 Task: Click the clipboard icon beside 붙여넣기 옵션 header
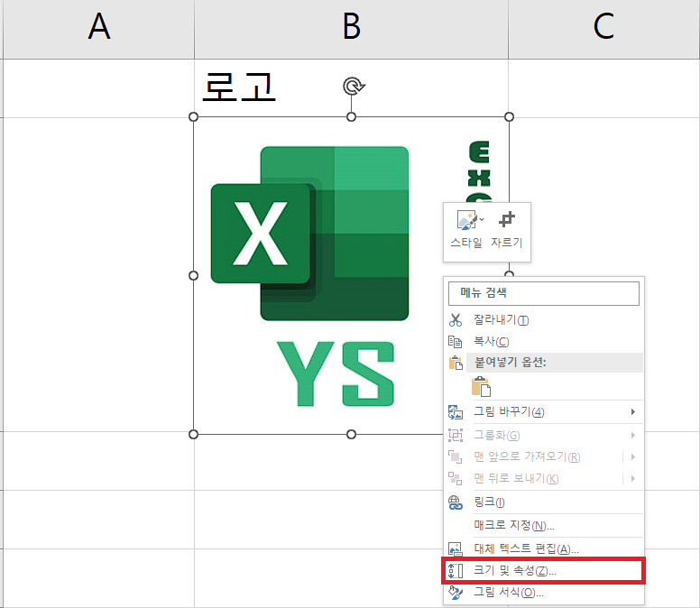tap(456, 363)
